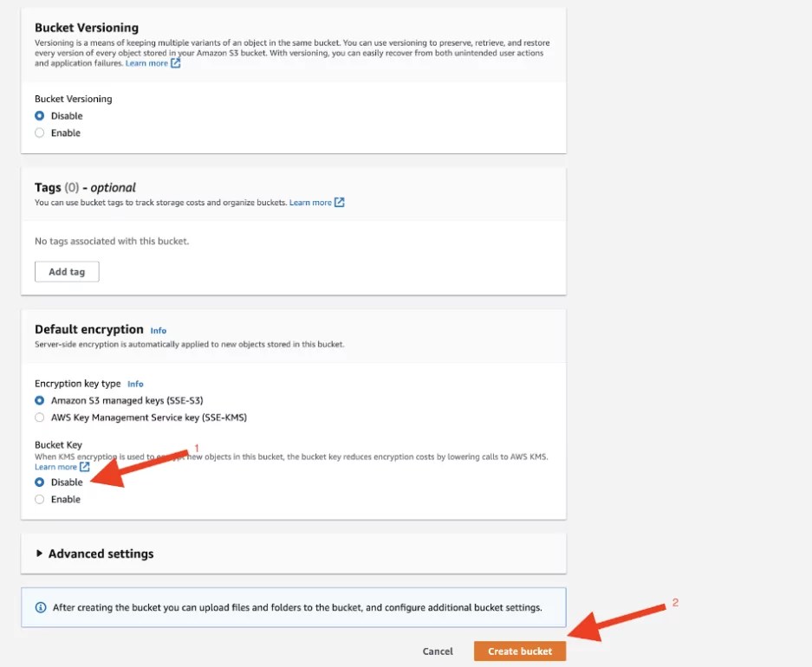The height and width of the screenshot is (667, 812).
Task: Select AWS Key Management Service key (SSE-KMS)
Action: [38, 417]
